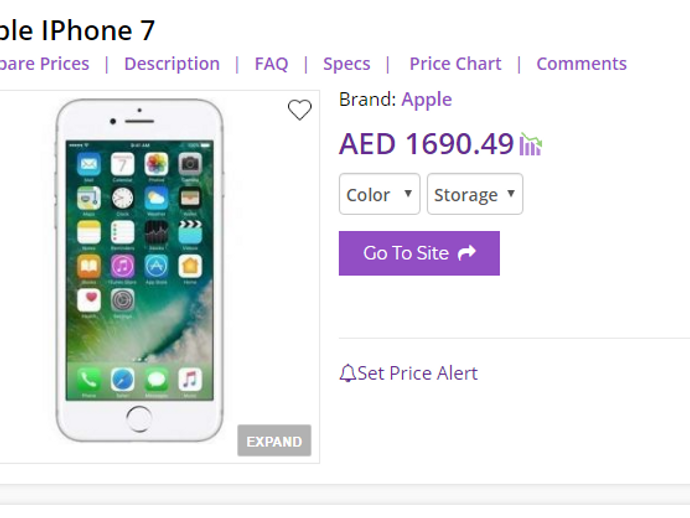Click the bell icon for price alert
This screenshot has width=690, height=518.
tap(347, 374)
